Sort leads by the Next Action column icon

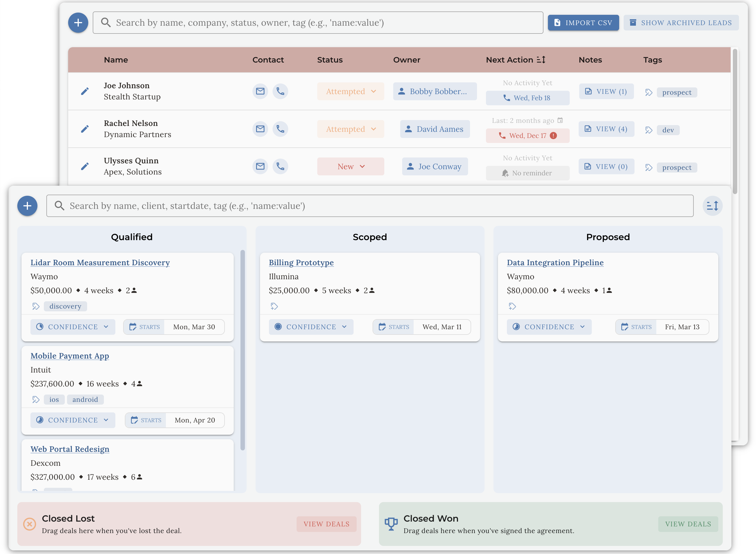(x=541, y=59)
